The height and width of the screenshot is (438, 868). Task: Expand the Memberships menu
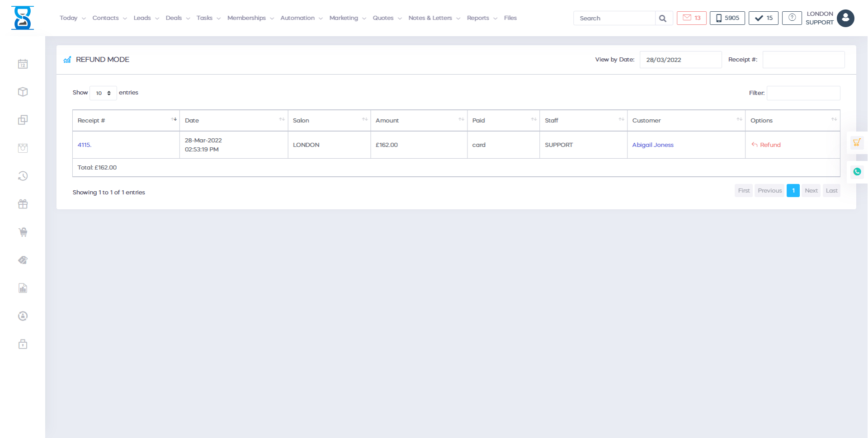(x=250, y=18)
